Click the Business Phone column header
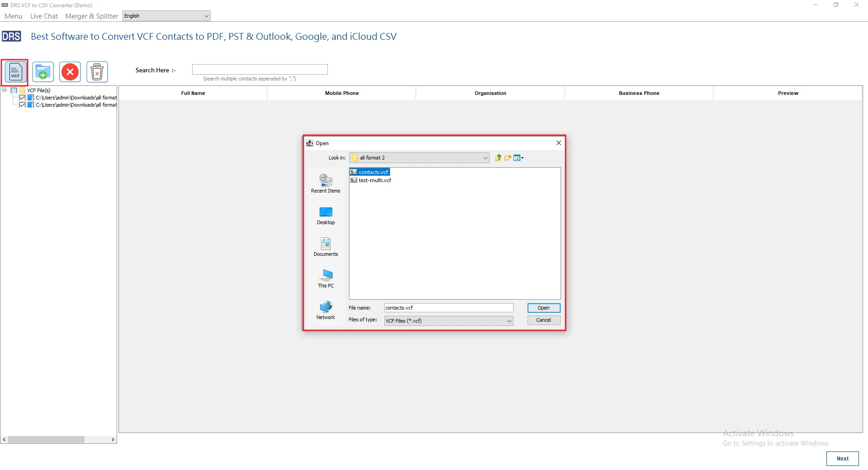Viewport: 868px width, 470px height. (639, 93)
